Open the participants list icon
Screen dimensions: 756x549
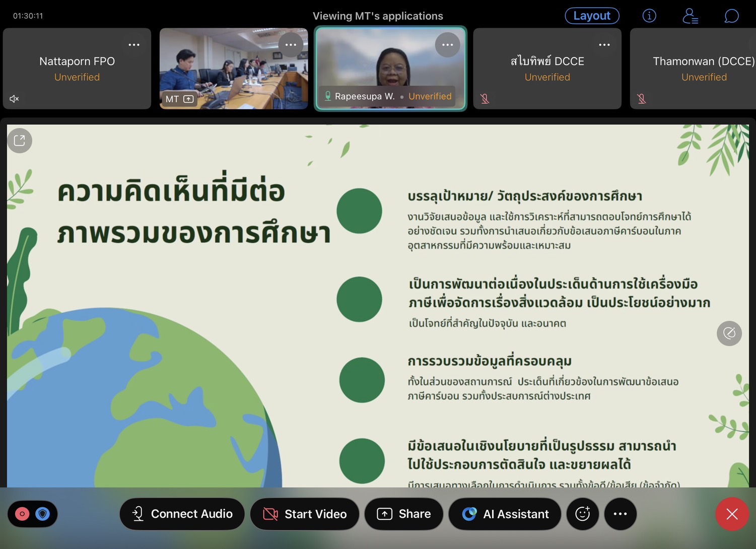690,16
